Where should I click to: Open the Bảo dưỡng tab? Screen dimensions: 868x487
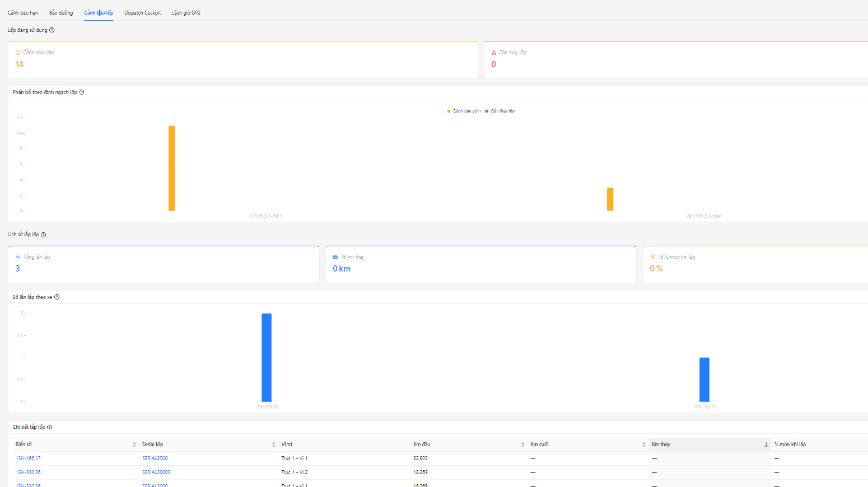point(61,13)
